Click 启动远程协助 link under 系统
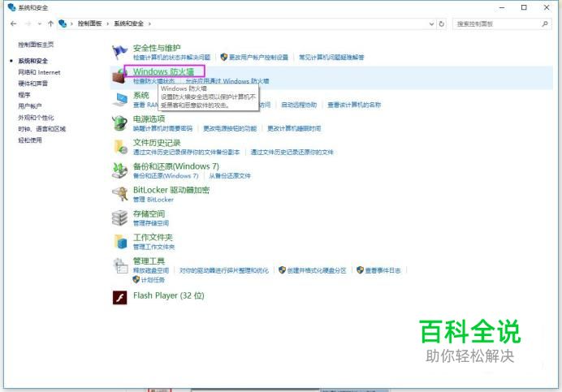This screenshot has height=392, width=562. tap(299, 105)
